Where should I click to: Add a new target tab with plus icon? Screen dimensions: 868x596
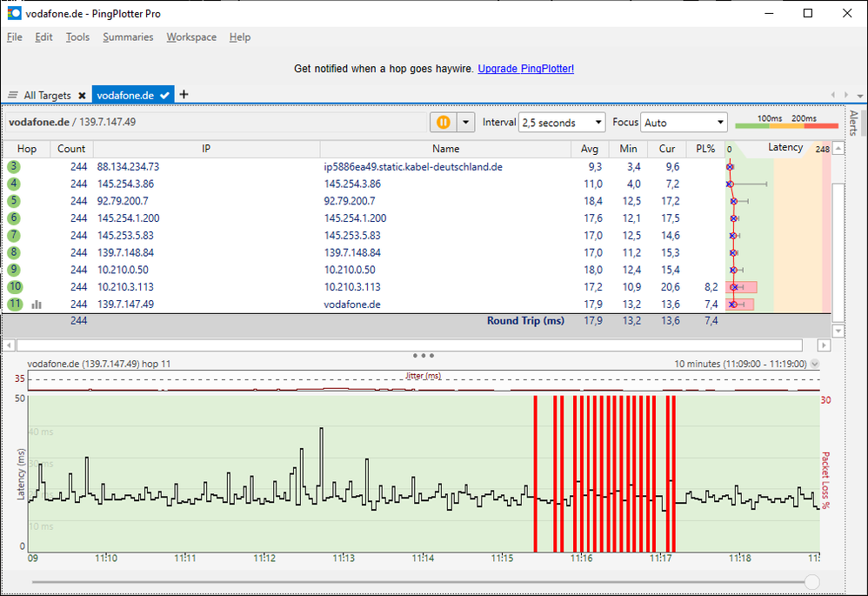click(184, 95)
